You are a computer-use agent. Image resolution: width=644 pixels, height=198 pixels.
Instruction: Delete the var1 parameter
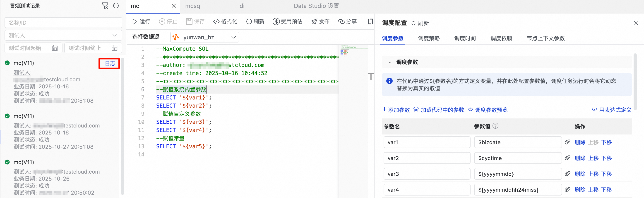(580, 142)
